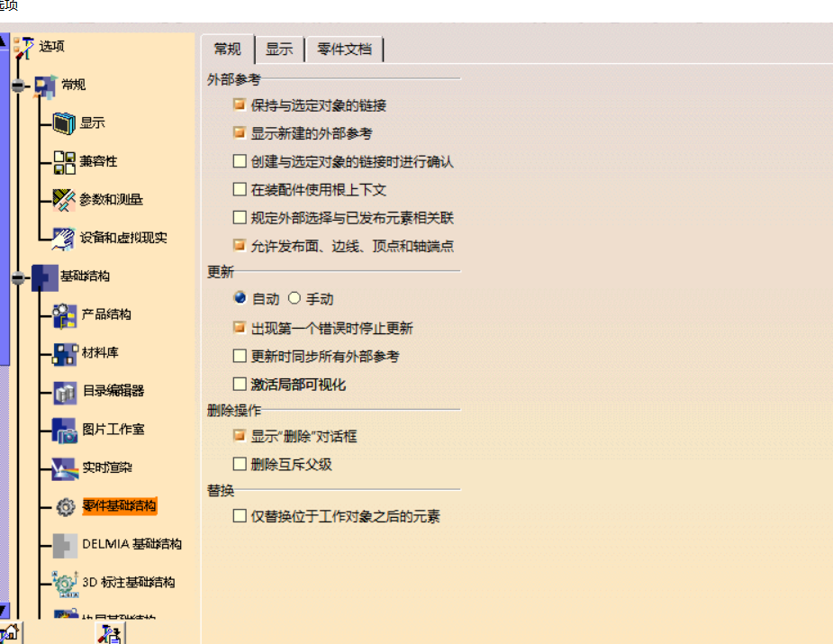Viewport: 833px width, 644px height.
Task: Switch to the 零件文档 tab
Action: [344, 50]
